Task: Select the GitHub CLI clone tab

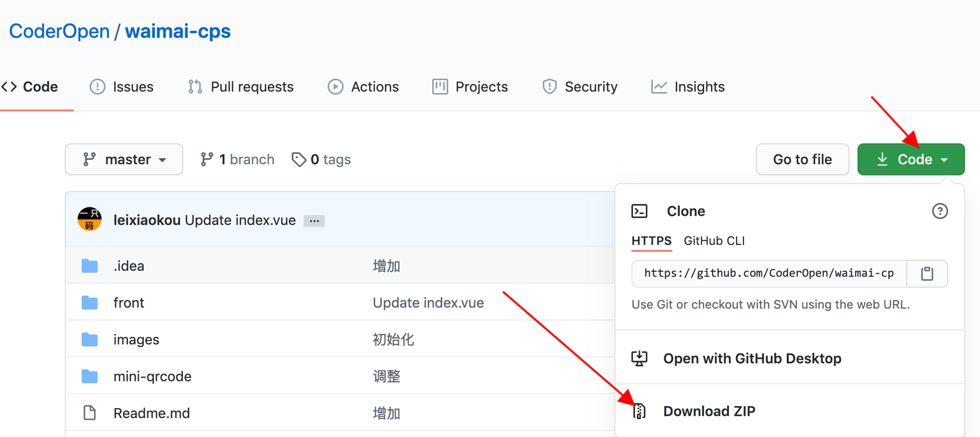Action: coord(714,241)
